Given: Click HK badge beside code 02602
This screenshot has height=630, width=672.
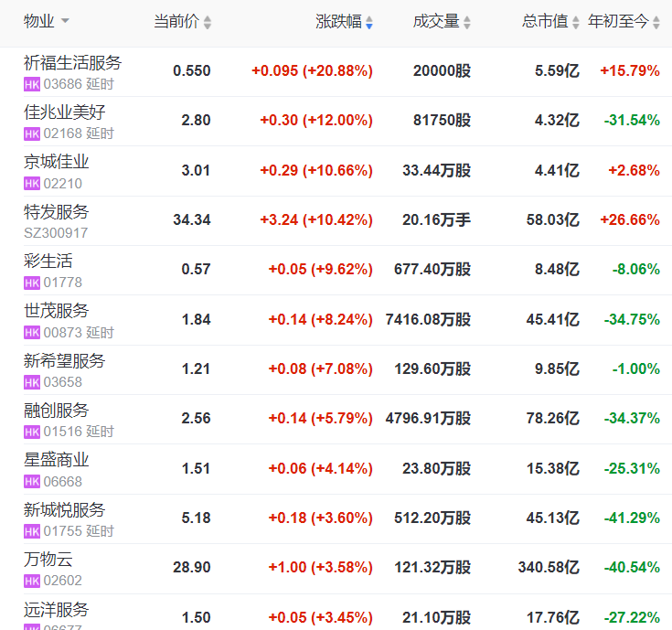Looking at the screenshot, I should tap(32, 581).
